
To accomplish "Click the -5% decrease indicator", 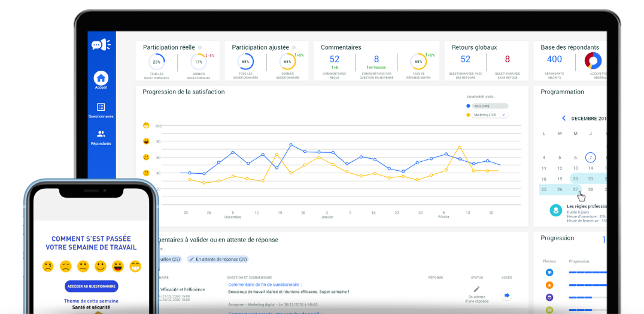I will 210,55.
